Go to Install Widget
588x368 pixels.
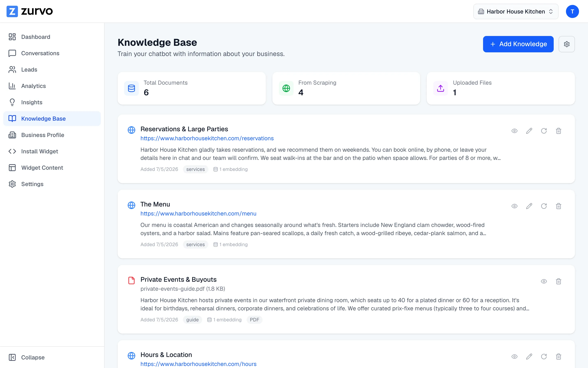pyautogui.click(x=52, y=151)
